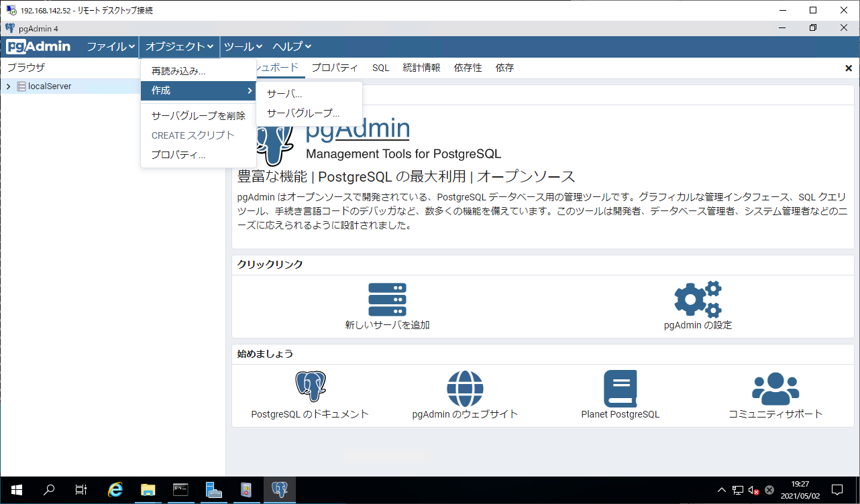Click the community support people icon

(775, 389)
